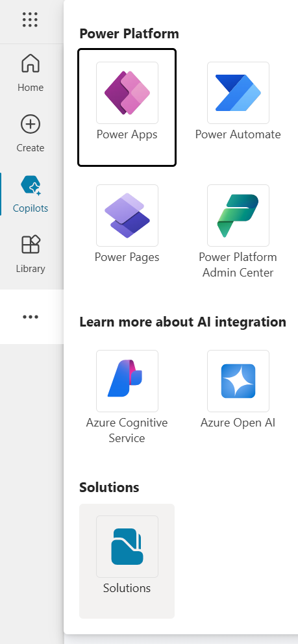Click the Library label in sidebar
This screenshot has height=644, width=298.
coord(31,269)
